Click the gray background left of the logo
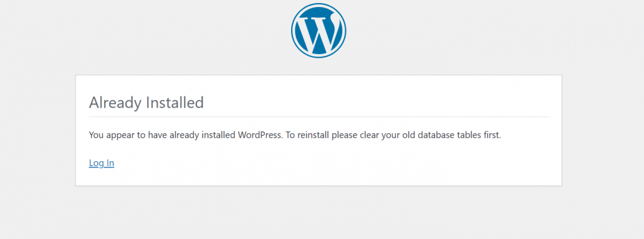 (144, 33)
